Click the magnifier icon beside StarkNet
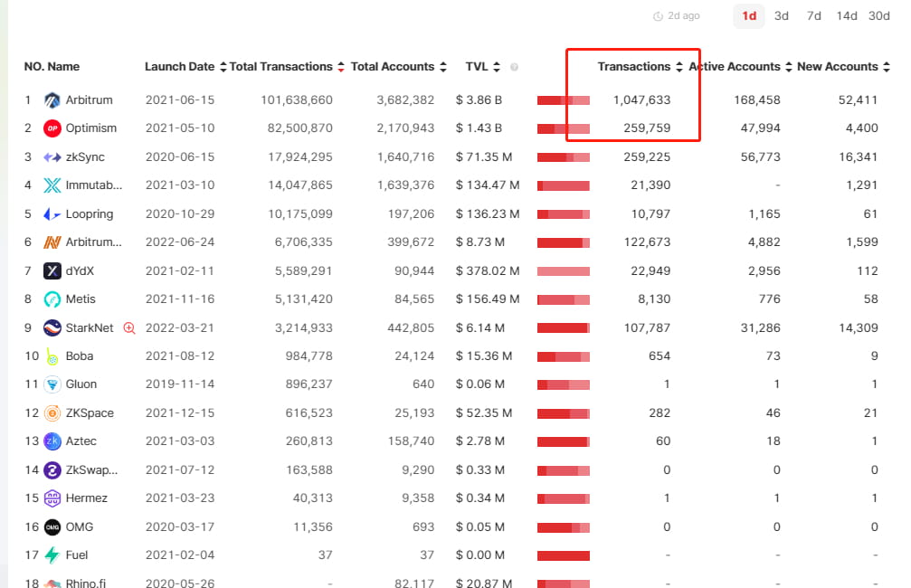 (x=129, y=327)
